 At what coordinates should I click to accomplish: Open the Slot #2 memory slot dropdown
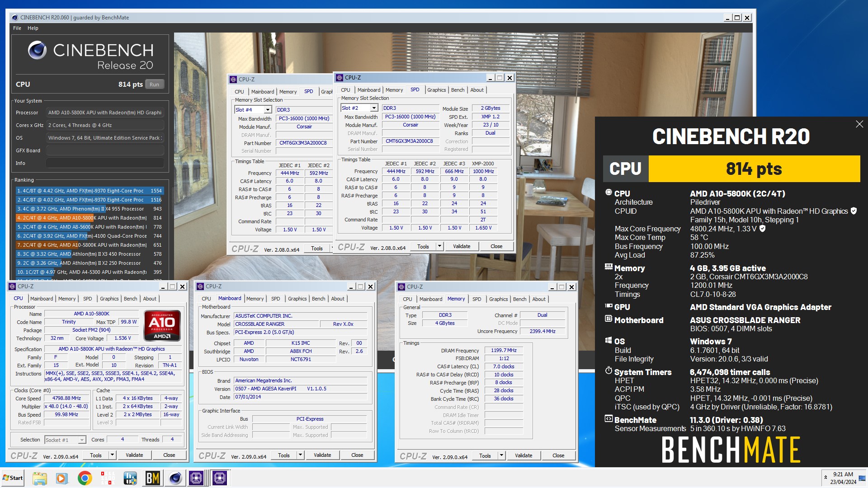pos(374,108)
